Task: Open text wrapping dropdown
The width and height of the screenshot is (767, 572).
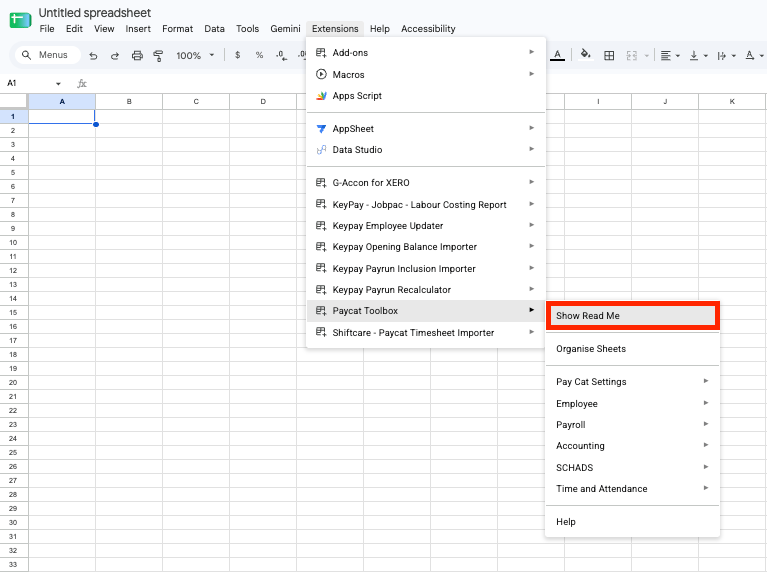Action: 726,56
